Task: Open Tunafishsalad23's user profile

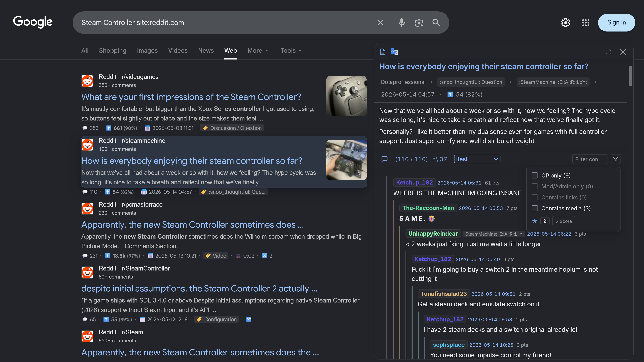Action: click(444, 294)
